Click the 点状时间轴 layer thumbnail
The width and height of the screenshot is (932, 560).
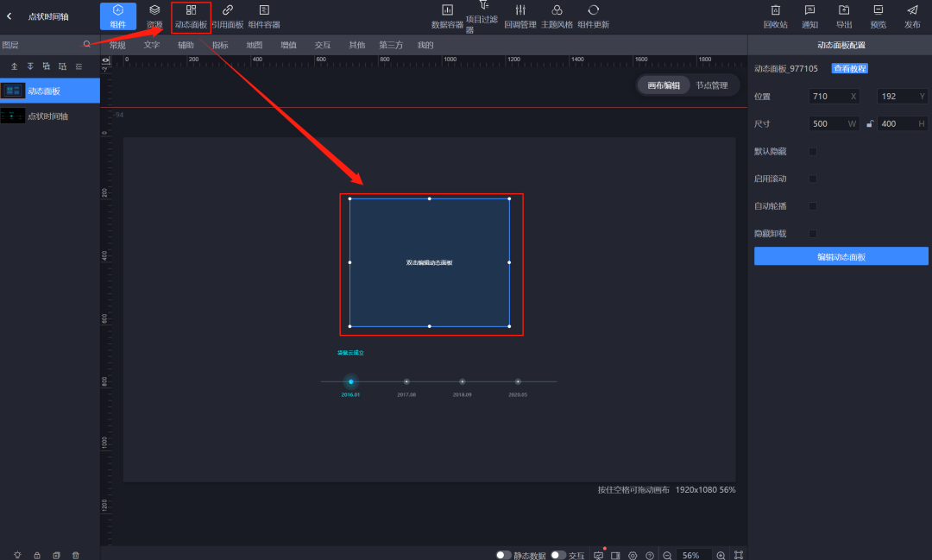[x=12, y=116]
